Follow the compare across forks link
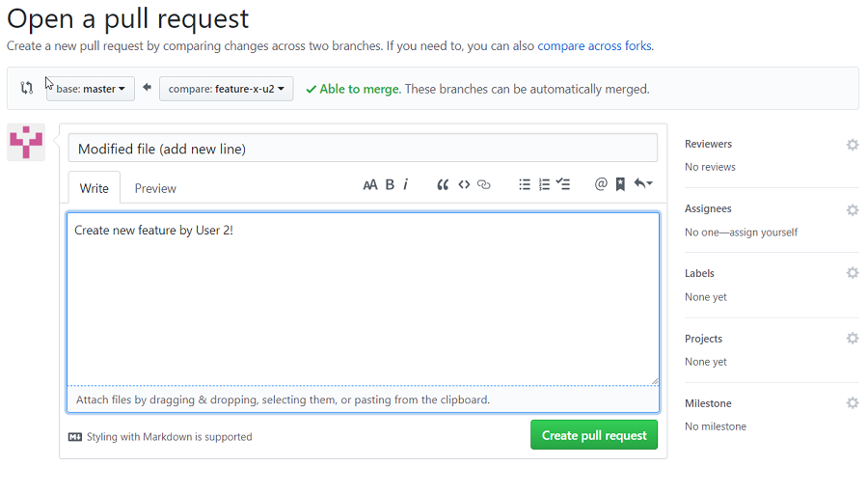The height and width of the screenshot is (494, 868). (x=594, y=45)
